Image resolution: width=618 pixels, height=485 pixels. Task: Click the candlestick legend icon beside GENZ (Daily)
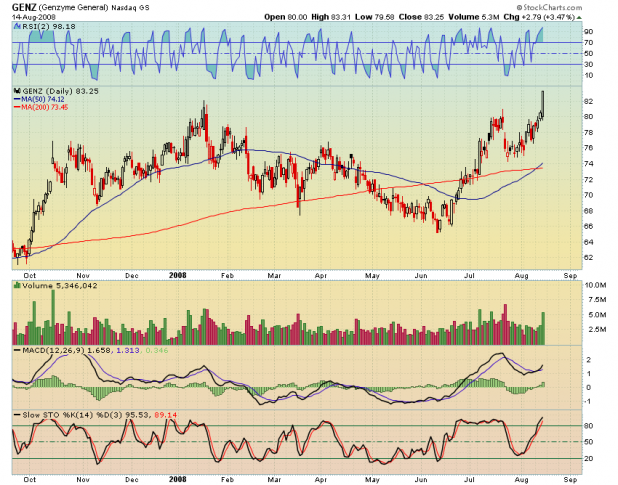[x=17, y=91]
